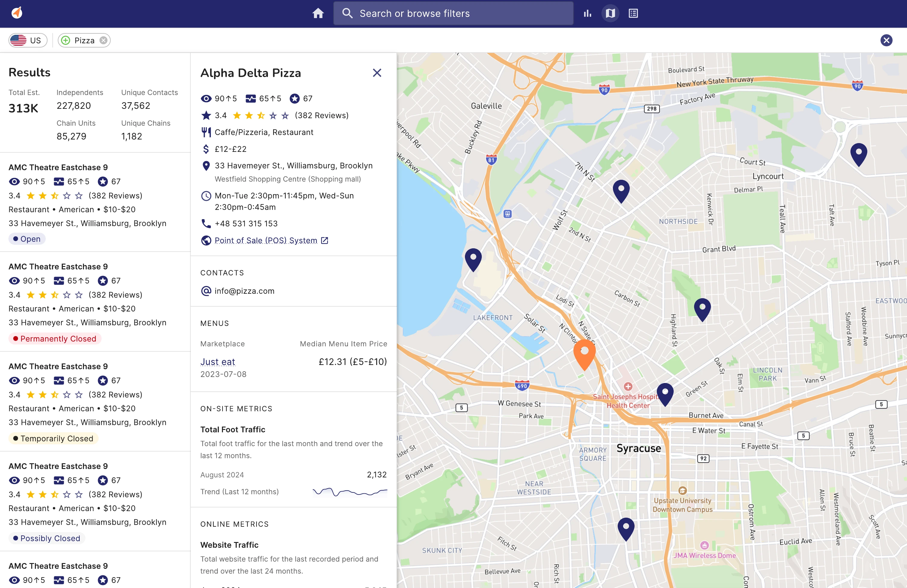
Task: Select the US country filter
Action: (x=28, y=40)
